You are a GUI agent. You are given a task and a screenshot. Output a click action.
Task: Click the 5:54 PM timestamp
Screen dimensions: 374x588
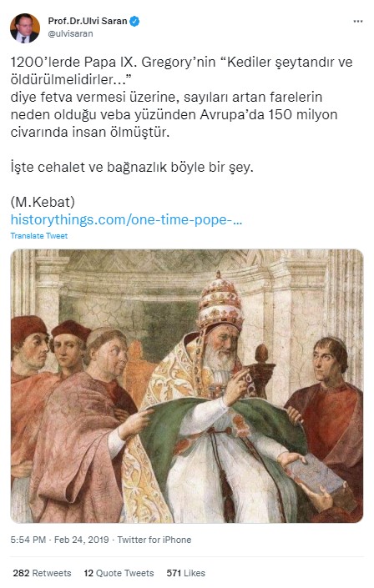28,540
